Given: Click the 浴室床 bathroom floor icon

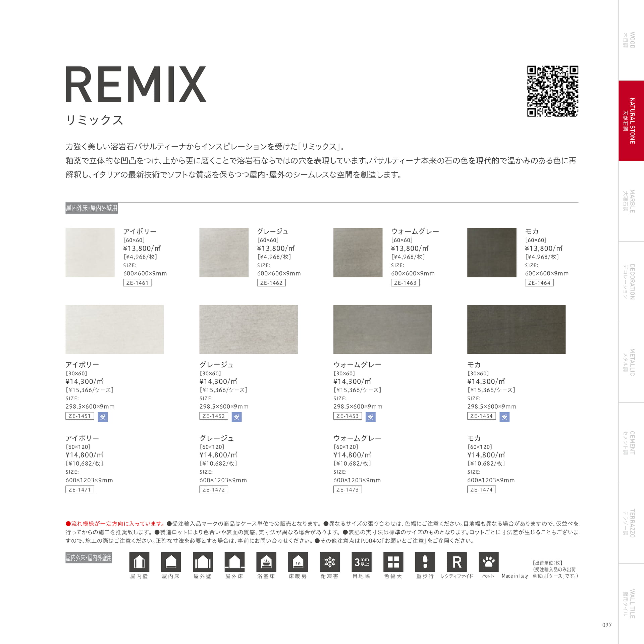Looking at the screenshot, I should [266, 562].
